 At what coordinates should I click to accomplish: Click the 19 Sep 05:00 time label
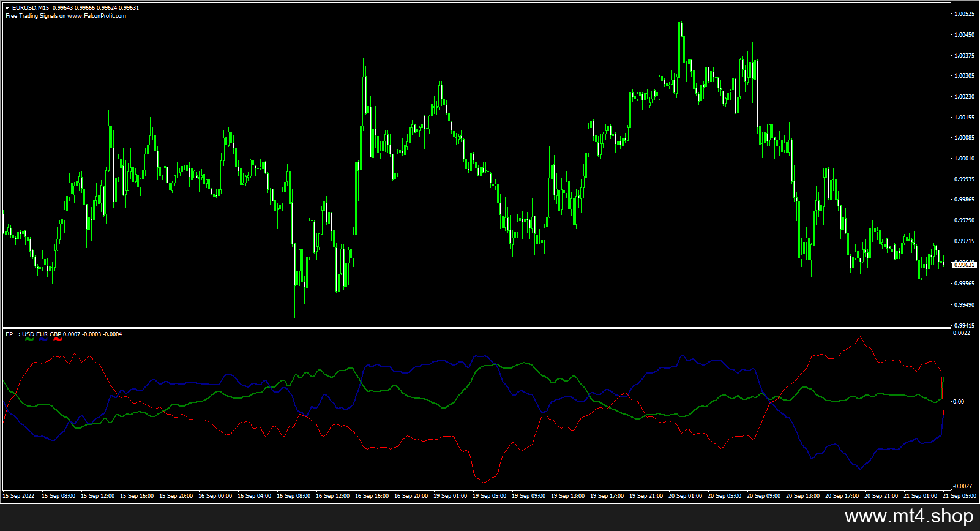(x=489, y=496)
